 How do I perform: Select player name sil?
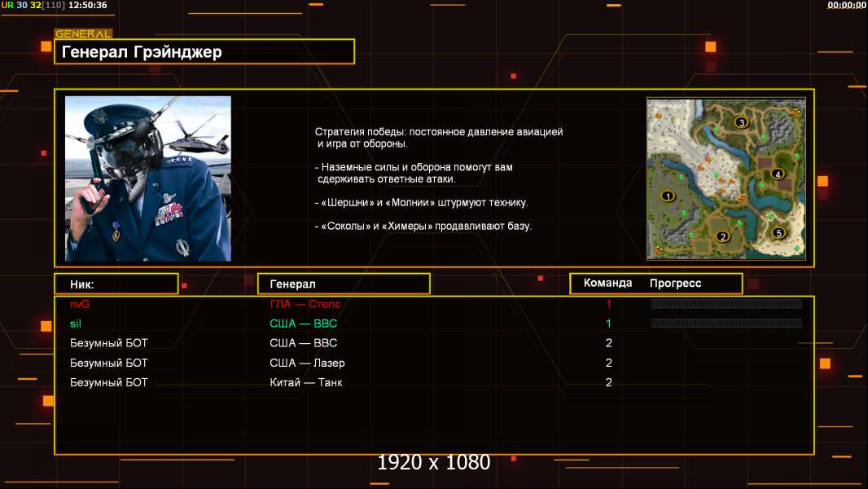coord(76,324)
